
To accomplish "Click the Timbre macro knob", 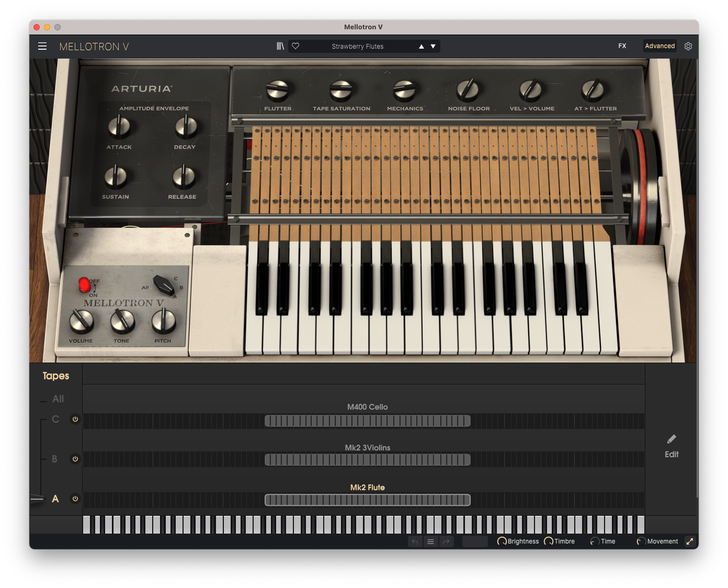I will coord(549,541).
